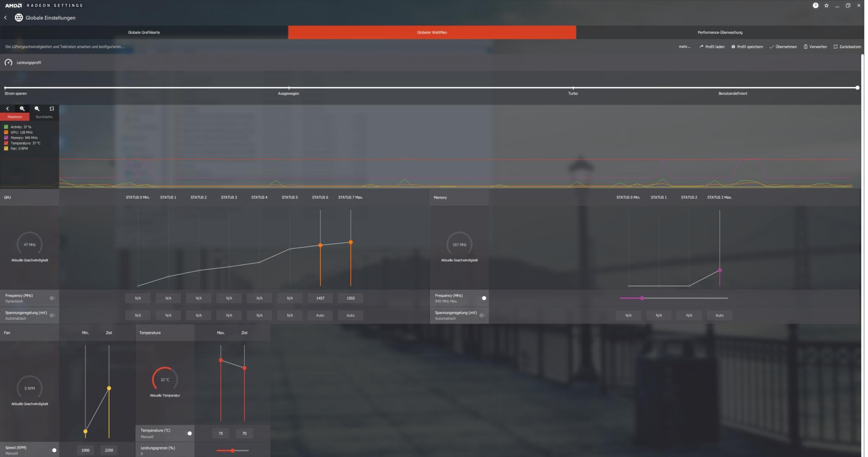Set the performance profile to Strom sparen
This screenshot has height=457, width=868.
click(16, 94)
